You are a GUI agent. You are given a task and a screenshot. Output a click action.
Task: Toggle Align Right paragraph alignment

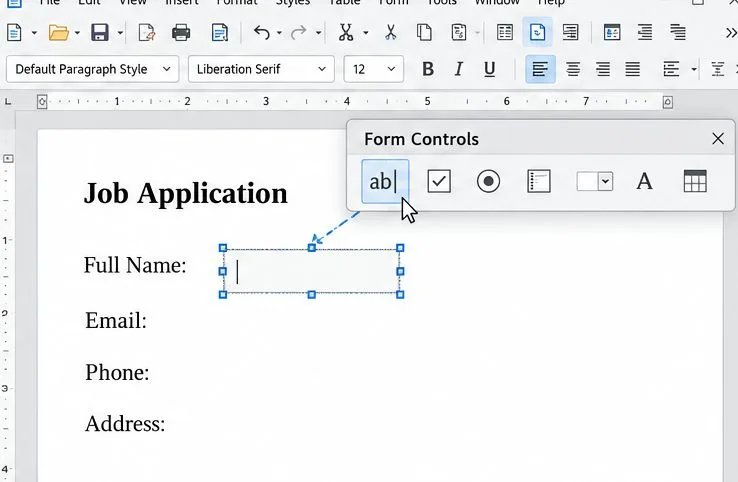pyautogui.click(x=603, y=69)
